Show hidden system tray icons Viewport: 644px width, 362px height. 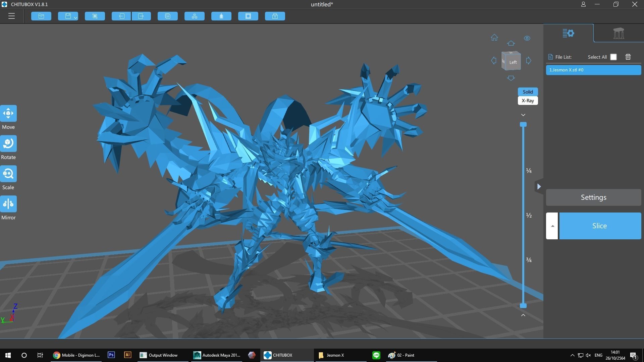[572, 355]
